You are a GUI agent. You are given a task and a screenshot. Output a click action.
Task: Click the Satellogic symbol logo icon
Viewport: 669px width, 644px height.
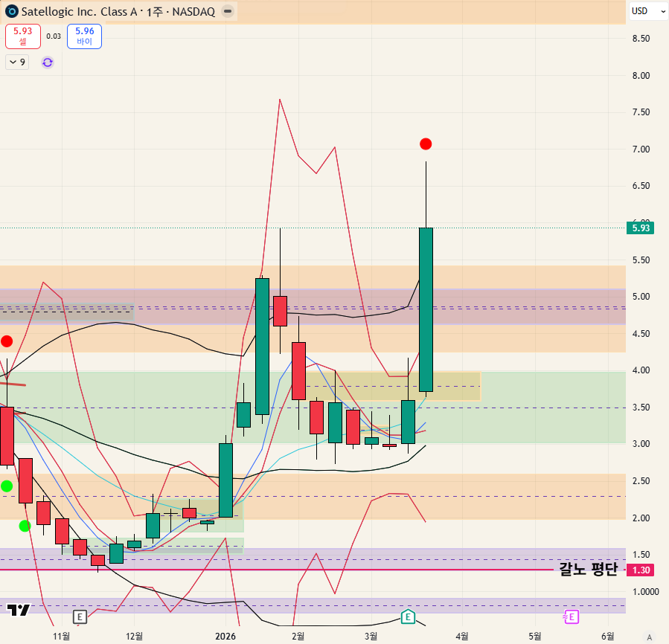(x=11, y=11)
